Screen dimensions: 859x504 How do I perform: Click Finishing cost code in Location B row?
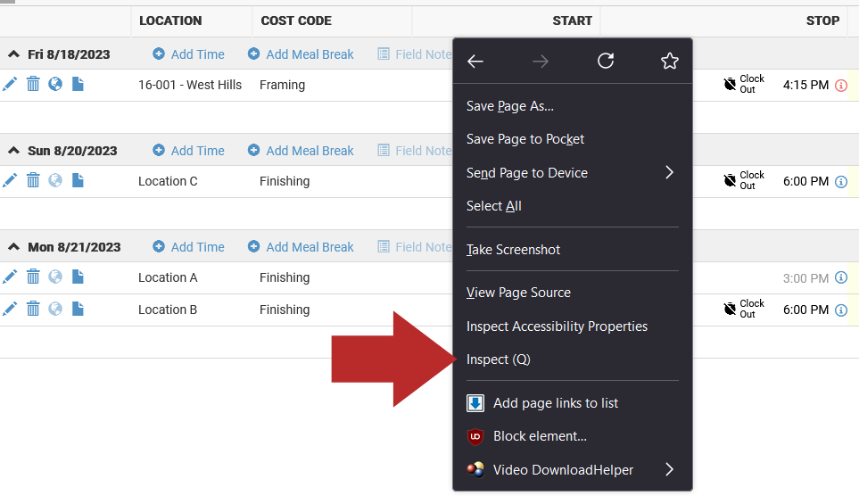tap(285, 310)
